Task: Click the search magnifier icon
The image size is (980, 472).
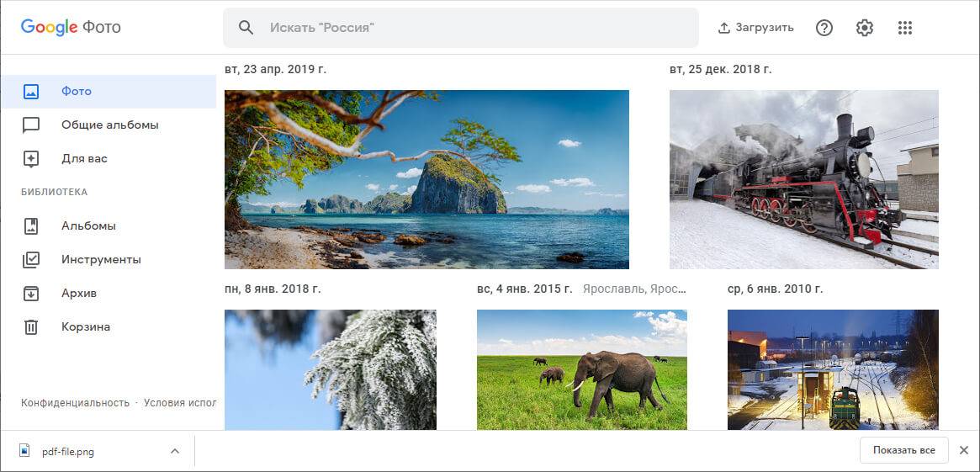Action: click(x=246, y=28)
